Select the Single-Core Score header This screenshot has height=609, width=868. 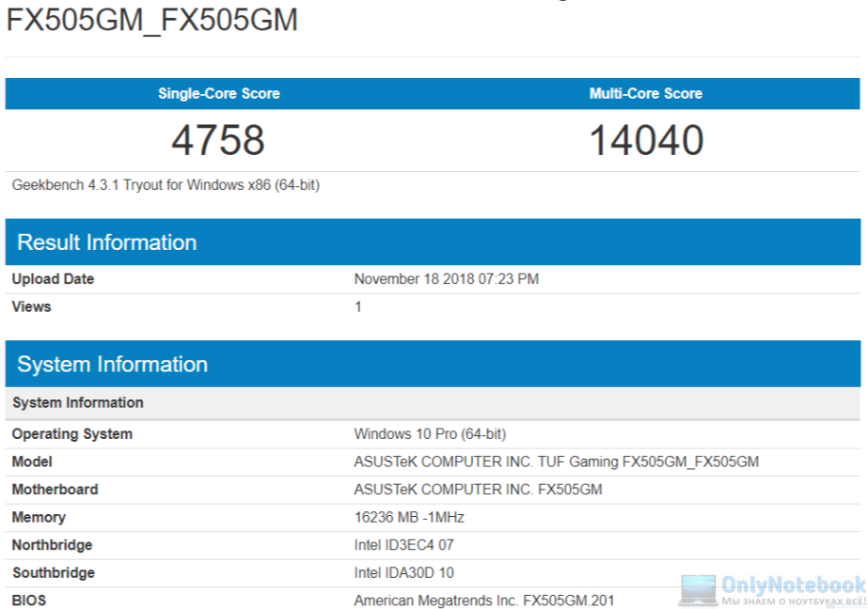(218, 94)
